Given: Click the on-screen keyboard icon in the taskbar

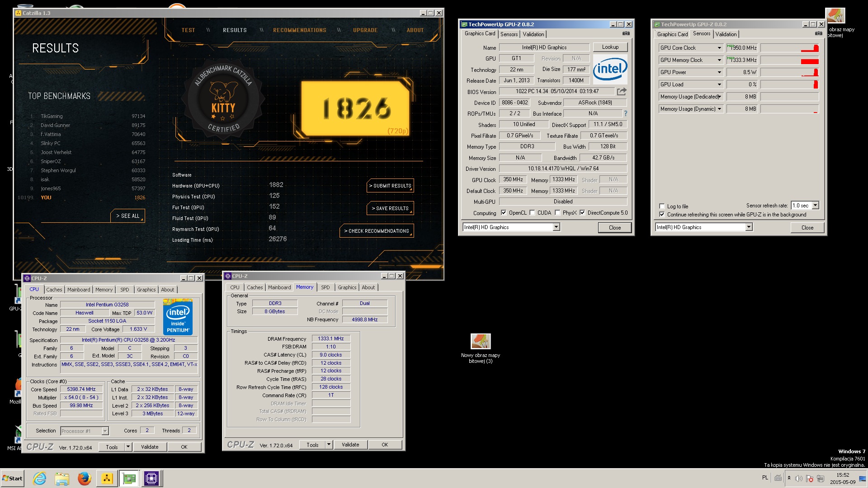Looking at the screenshot, I should point(778,478).
